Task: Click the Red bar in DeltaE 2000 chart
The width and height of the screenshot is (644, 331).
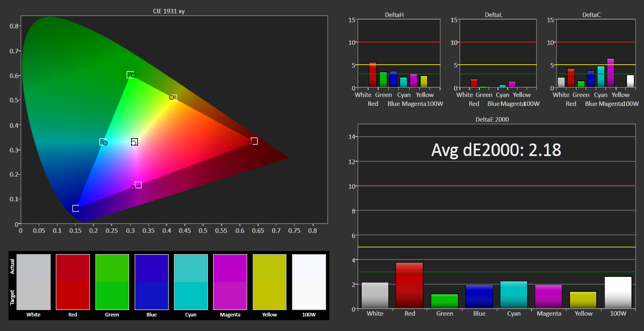Action: pos(409,286)
